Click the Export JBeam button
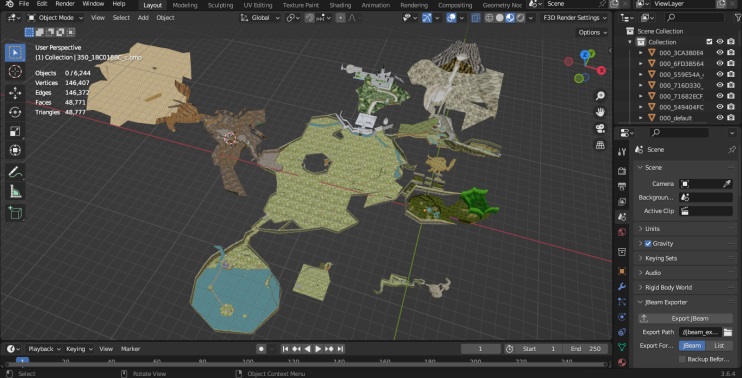Screen dimensions: 742x378 (x=685, y=318)
